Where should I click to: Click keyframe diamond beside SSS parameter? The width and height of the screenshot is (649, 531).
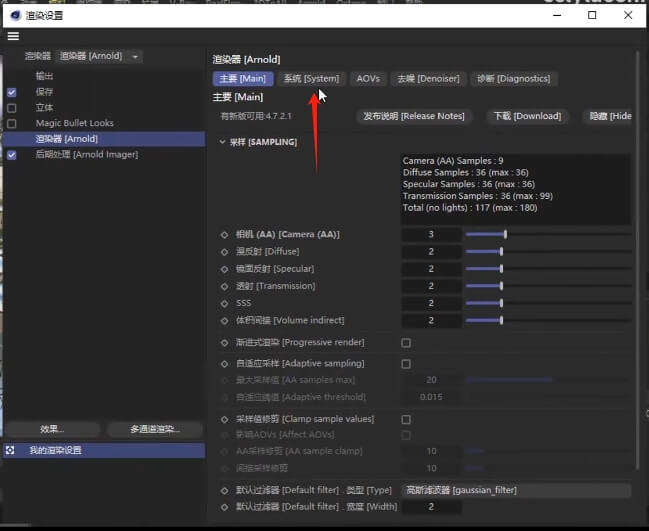point(225,303)
